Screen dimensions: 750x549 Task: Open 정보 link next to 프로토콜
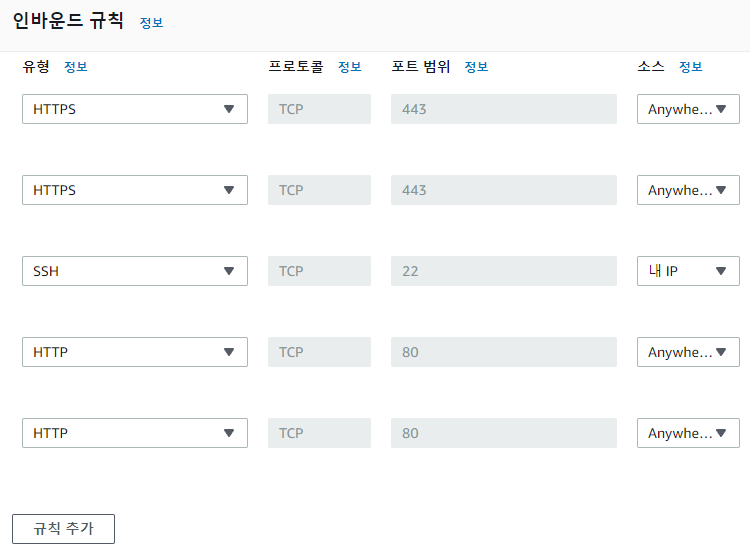(x=350, y=66)
